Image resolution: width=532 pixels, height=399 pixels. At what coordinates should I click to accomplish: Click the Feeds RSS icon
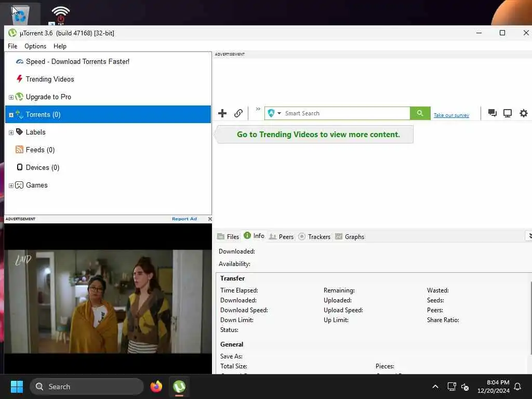coord(19,150)
